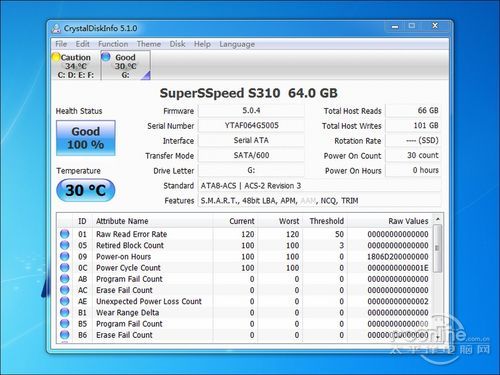Click the Drive Letter value G:
Screen dimensions: 500x375
[251, 170]
